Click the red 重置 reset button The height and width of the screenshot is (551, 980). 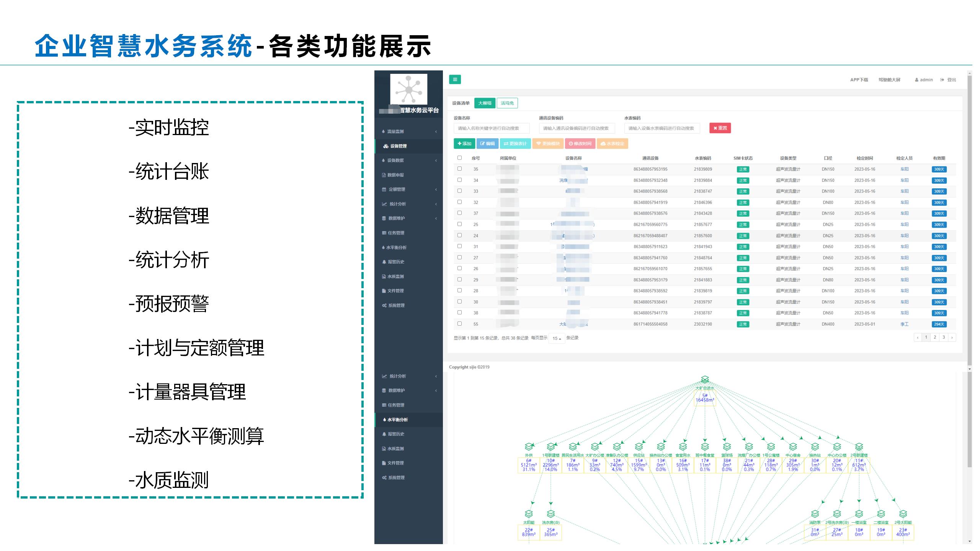pyautogui.click(x=720, y=128)
